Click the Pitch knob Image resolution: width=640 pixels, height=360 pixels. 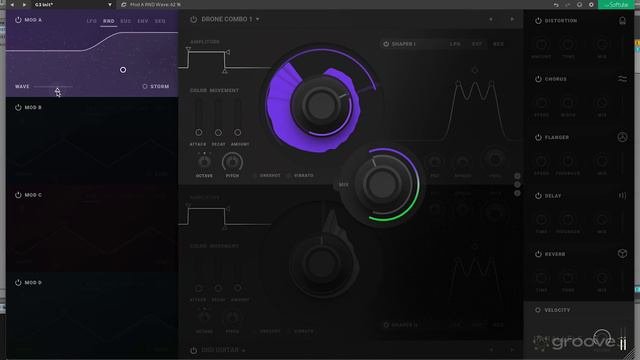click(x=232, y=162)
